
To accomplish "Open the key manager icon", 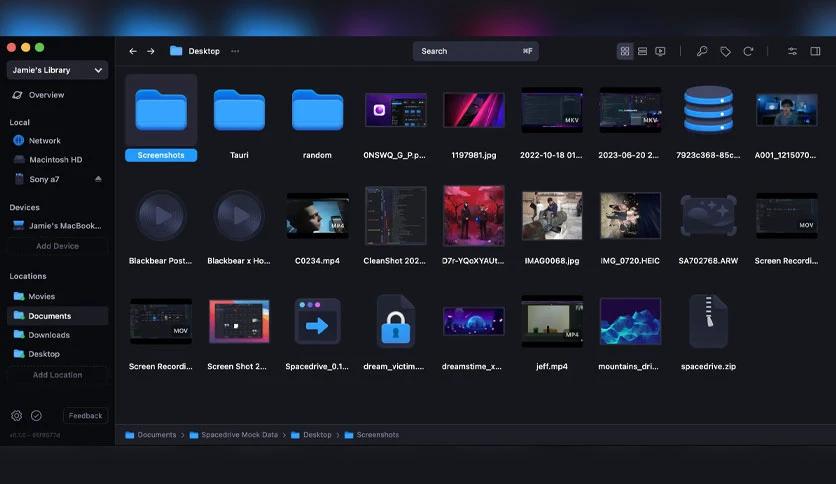I will tap(702, 51).
